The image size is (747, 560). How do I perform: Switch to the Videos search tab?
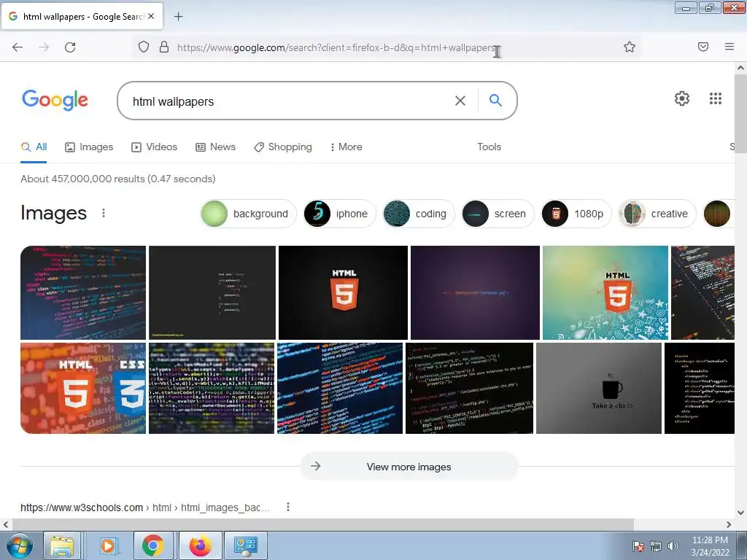155,147
